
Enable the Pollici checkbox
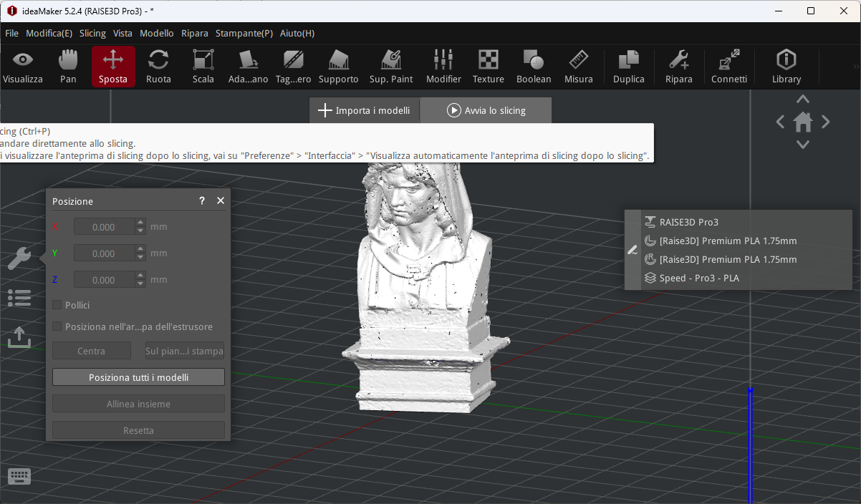click(58, 305)
